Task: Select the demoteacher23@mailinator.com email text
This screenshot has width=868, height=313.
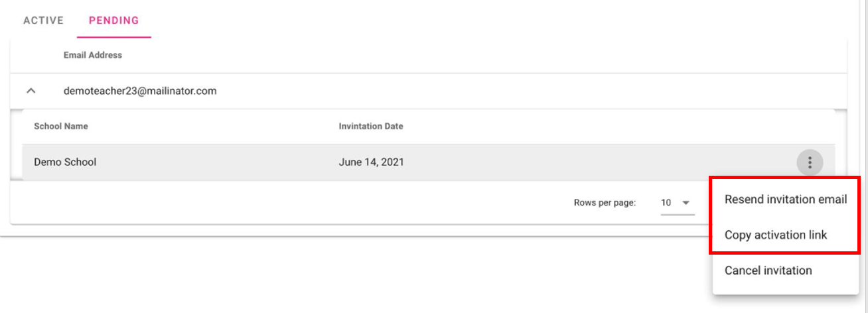Action: [x=140, y=91]
